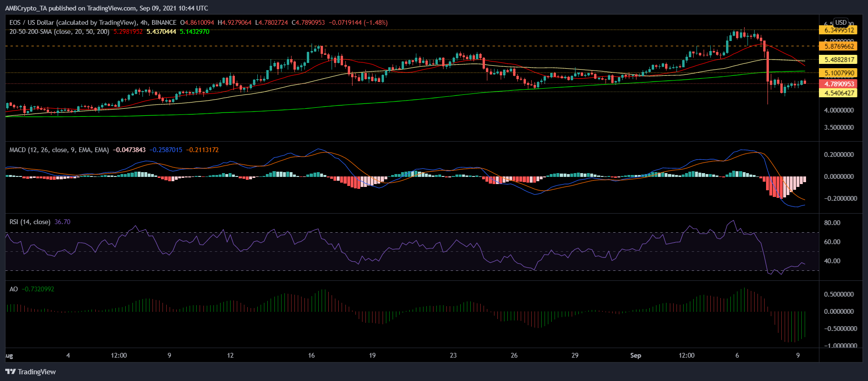Click the USD currency label on price axis
Screen dimensions: 868x381
pyautogui.click(x=841, y=22)
